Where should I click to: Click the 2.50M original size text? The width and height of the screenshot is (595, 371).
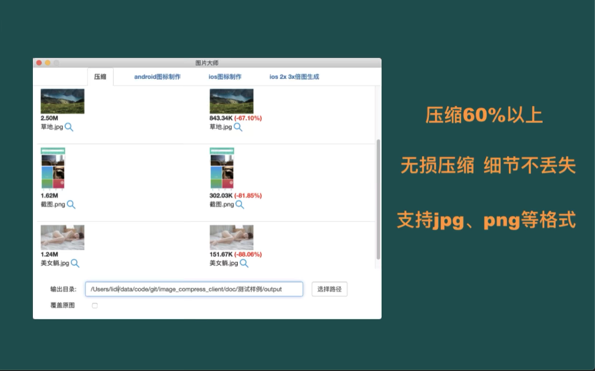(x=49, y=118)
